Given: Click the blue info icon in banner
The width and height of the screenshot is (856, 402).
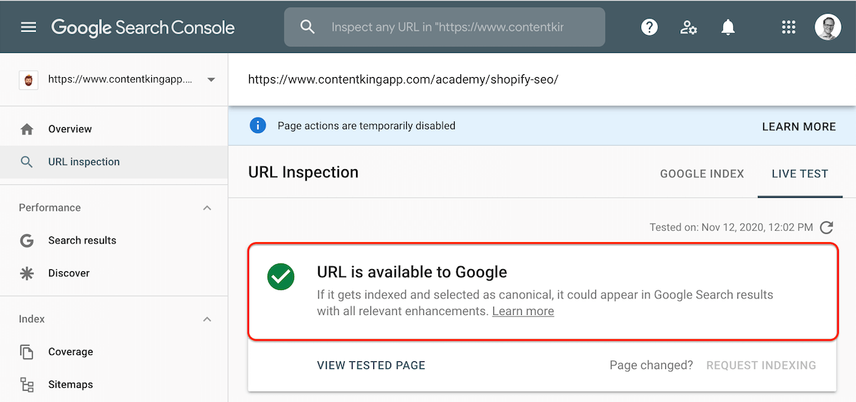Looking at the screenshot, I should 258,126.
